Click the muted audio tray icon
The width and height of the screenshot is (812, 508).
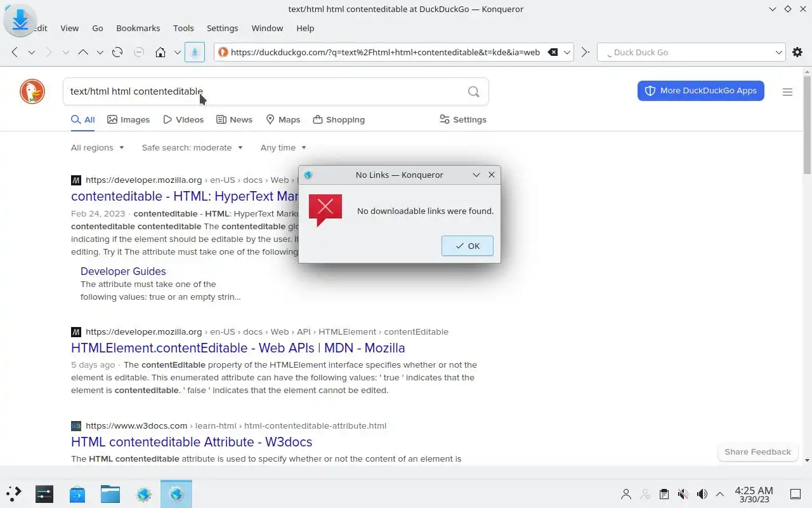[x=683, y=493]
